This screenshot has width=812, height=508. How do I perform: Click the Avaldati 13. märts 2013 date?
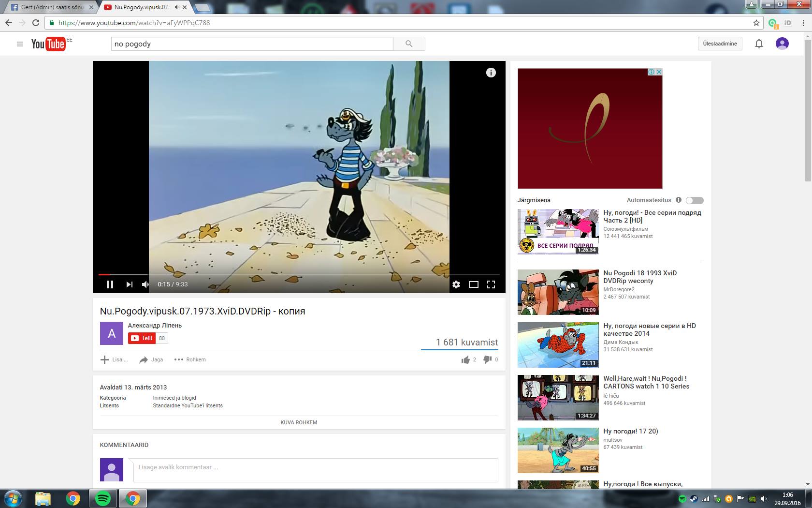click(x=133, y=388)
